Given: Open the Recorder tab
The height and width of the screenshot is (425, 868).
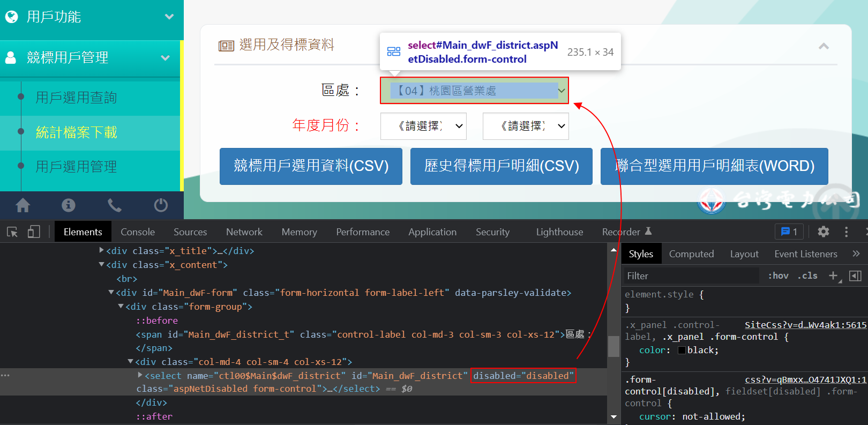Looking at the screenshot, I should coord(626,232).
